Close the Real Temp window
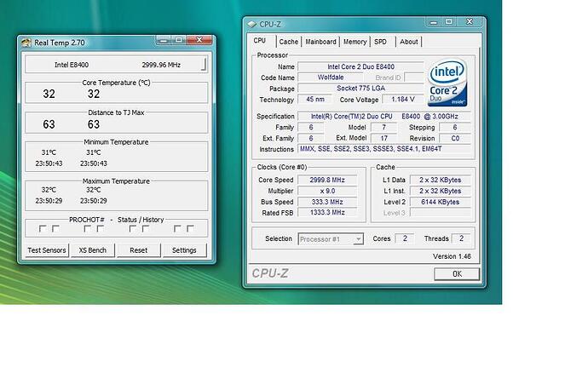Image resolution: width=588 pixels, height=367 pixels. 199,40
